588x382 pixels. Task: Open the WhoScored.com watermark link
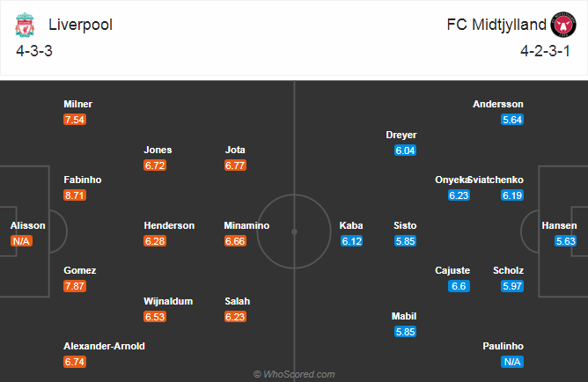point(294,374)
